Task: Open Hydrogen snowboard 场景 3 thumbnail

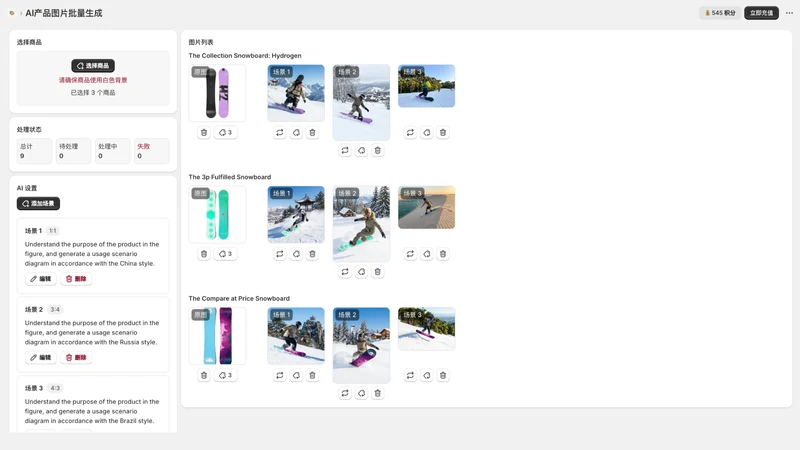Action: point(427,86)
